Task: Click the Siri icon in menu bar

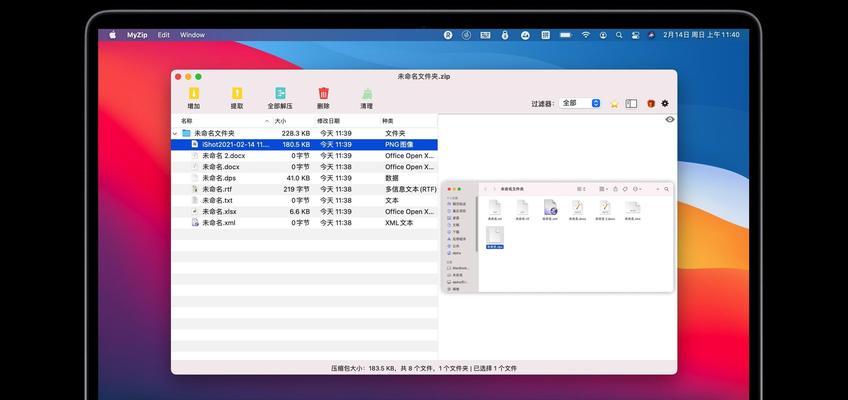Action: pos(652,35)
